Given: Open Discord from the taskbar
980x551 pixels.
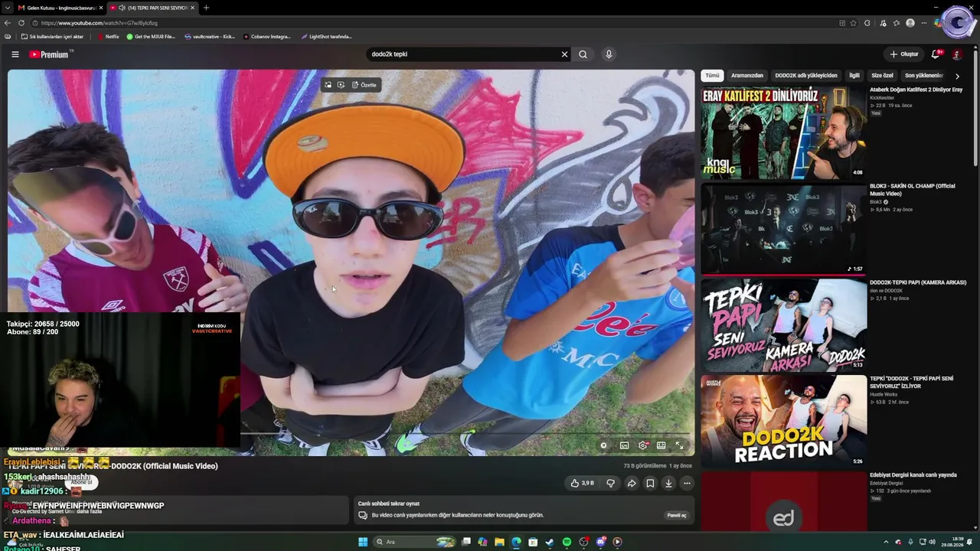Looking at the screenshot, I should point(600,542).
